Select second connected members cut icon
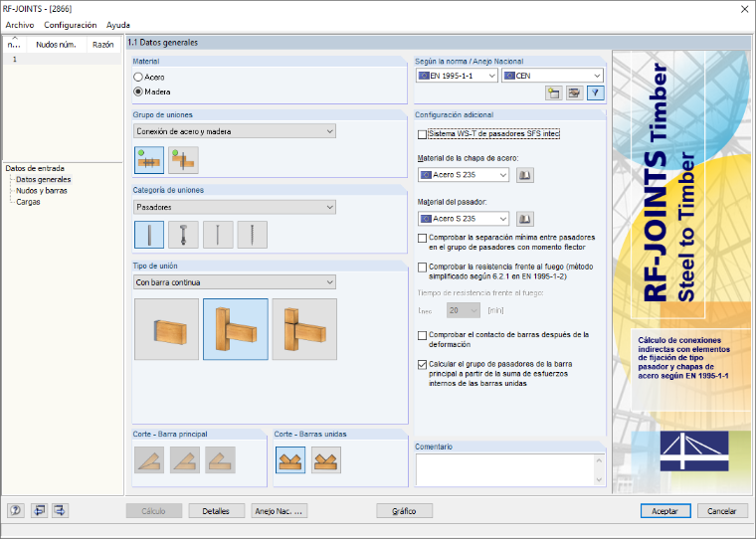Image resolution: width=756 pixels, height=539 pixels. 326,459
